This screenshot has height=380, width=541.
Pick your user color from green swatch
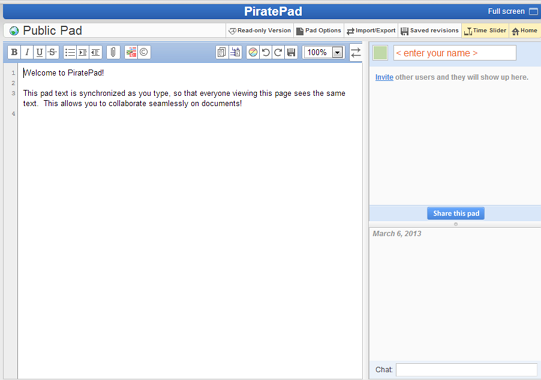pos(380,53)
